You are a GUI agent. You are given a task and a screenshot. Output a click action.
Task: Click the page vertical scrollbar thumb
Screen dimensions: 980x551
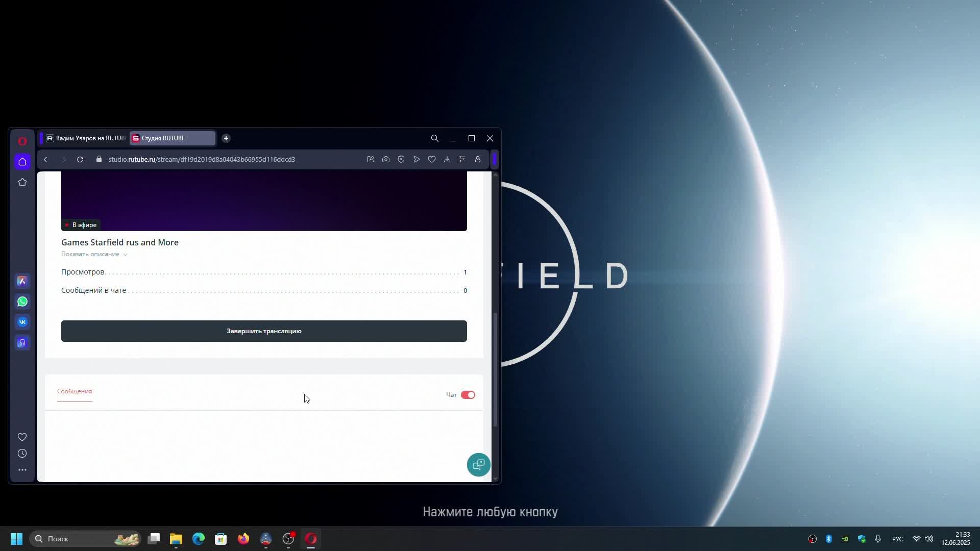[495, 369]
